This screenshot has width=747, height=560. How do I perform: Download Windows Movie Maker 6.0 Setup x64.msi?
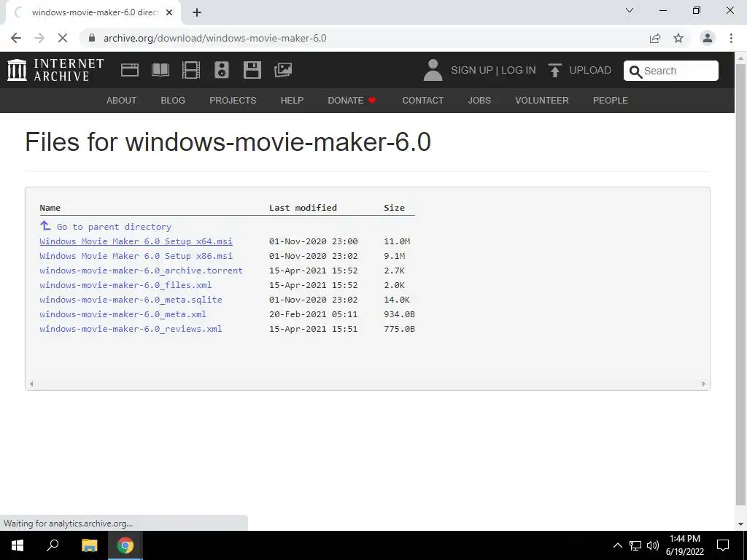point(136,241)
